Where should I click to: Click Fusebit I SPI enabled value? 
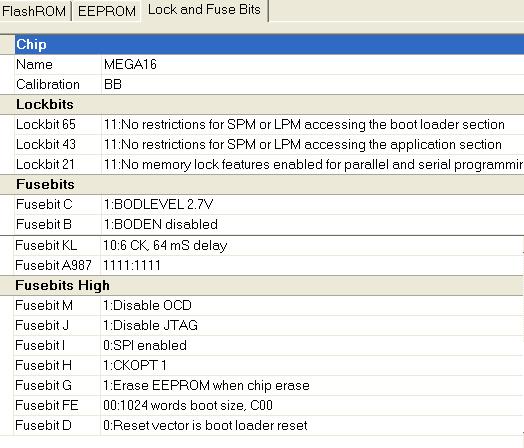pyautogui.click(x=311, y=345)
